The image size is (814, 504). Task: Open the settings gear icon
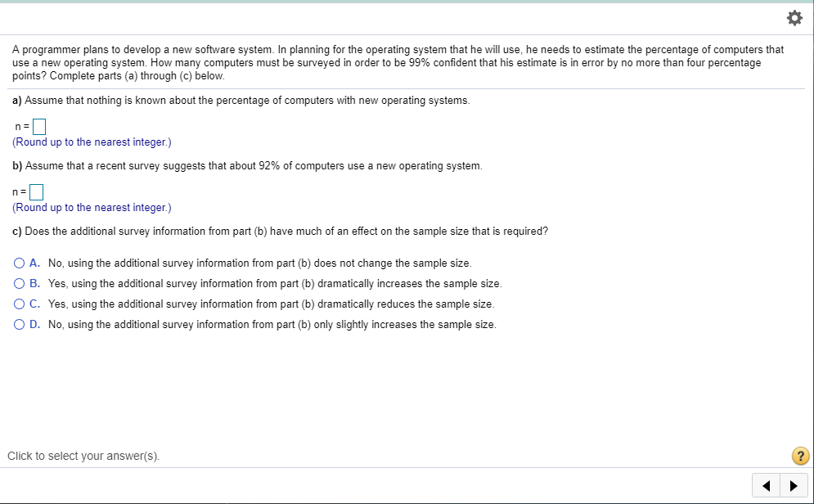[794, 17]
